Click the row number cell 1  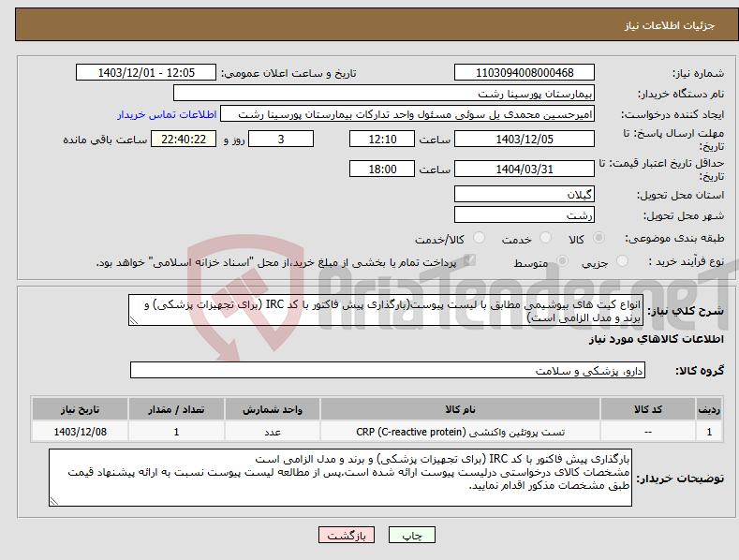[709, 432]
